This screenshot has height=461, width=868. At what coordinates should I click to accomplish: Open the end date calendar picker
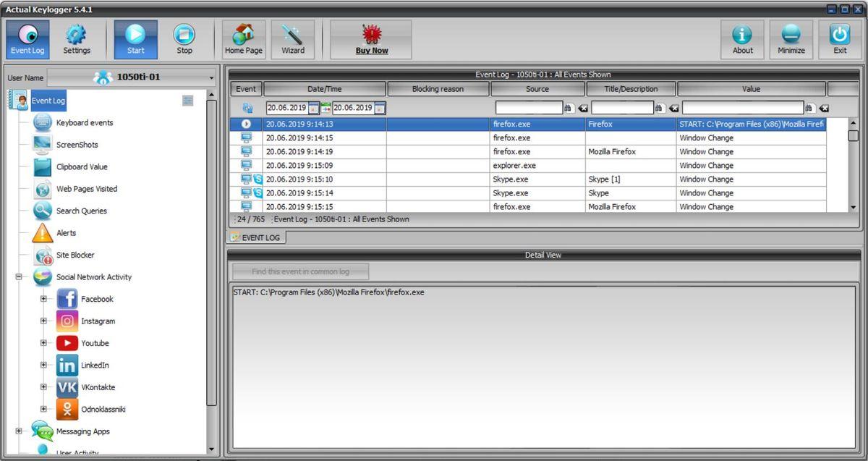click(380, 109)
